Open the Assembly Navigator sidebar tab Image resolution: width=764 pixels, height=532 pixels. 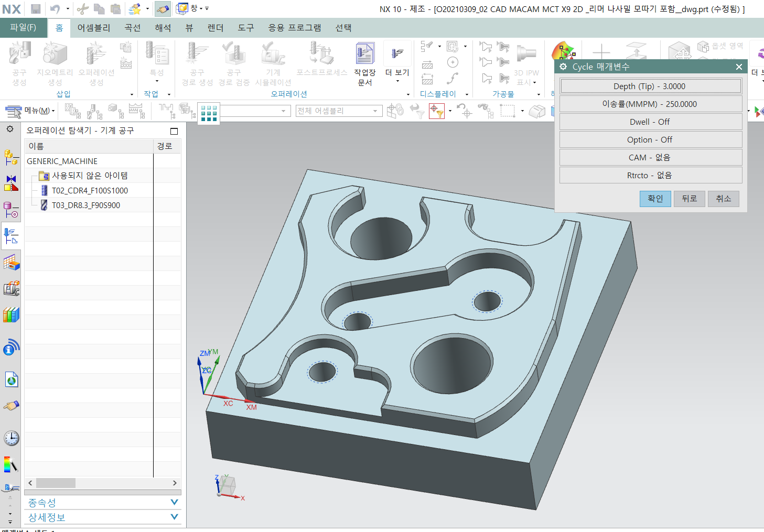coord(11,156)
